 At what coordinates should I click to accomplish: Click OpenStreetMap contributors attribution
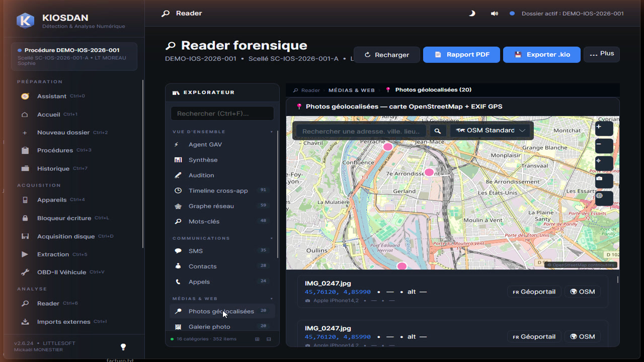[581, 265]
